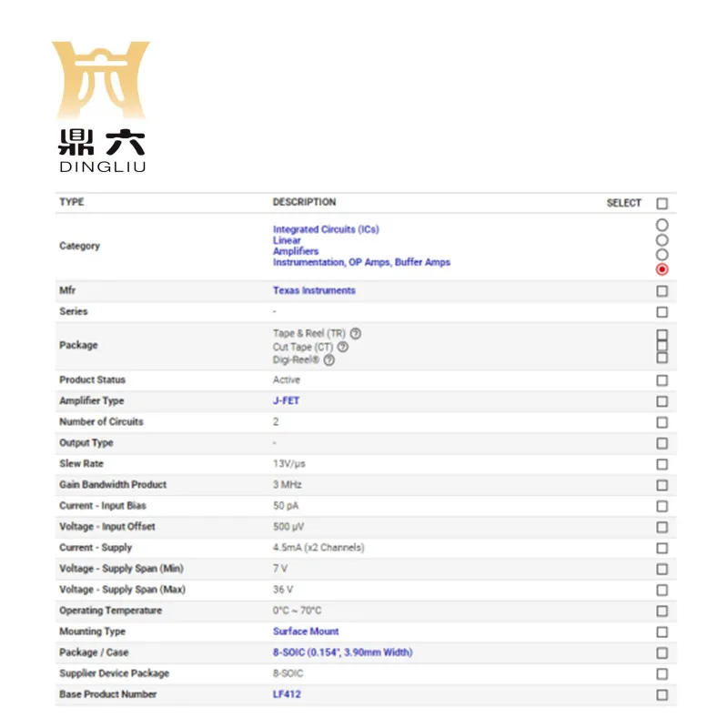The height and width of the screenshot is (728, 728).
Task: Click the Active product status value
Action: pyautogui.click(x=287, y=379)
